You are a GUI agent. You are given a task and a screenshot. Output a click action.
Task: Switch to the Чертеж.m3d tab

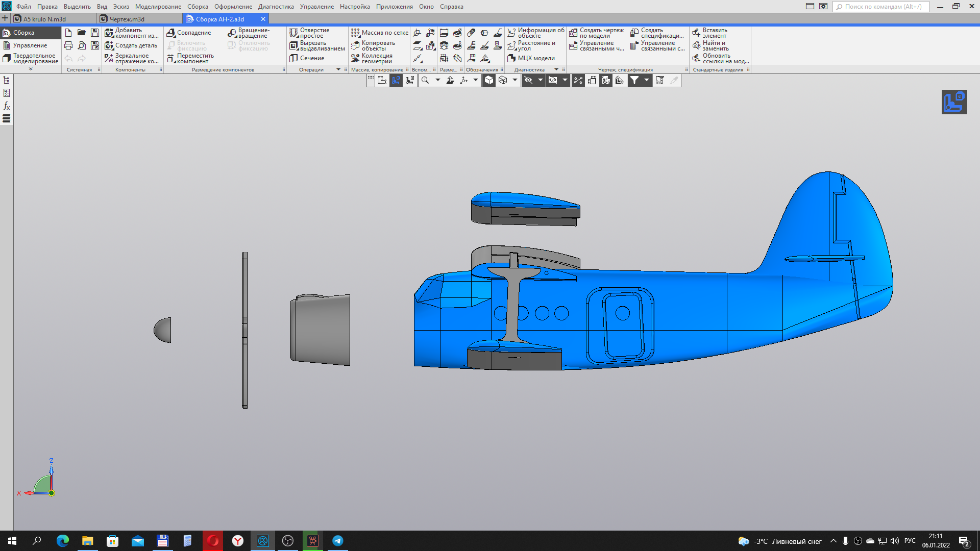point(127,19)
